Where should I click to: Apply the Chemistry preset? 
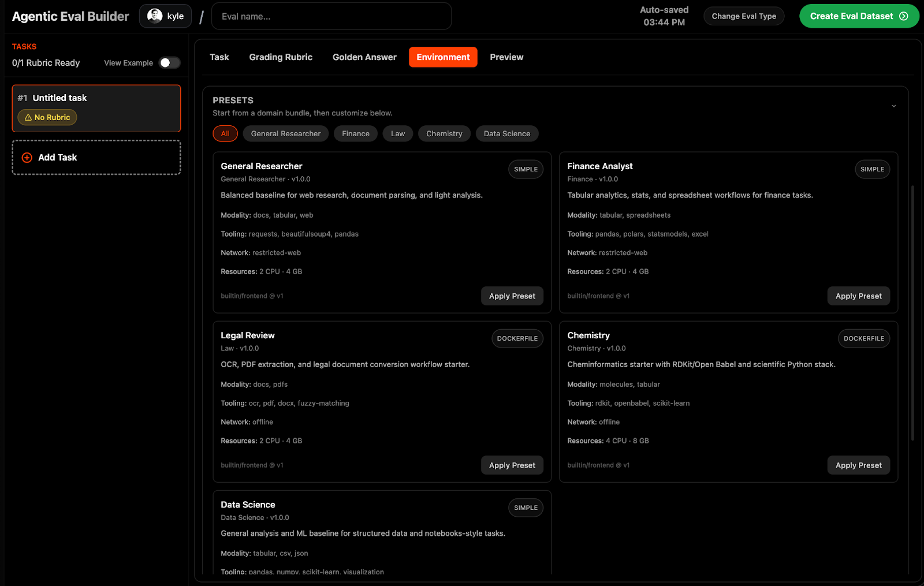[859, 465]
